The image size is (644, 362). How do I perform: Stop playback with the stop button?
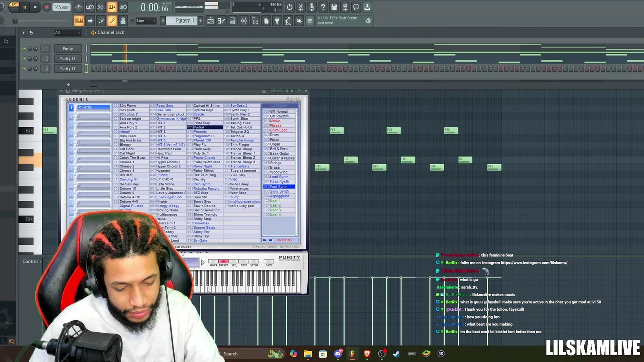point(35,7)
